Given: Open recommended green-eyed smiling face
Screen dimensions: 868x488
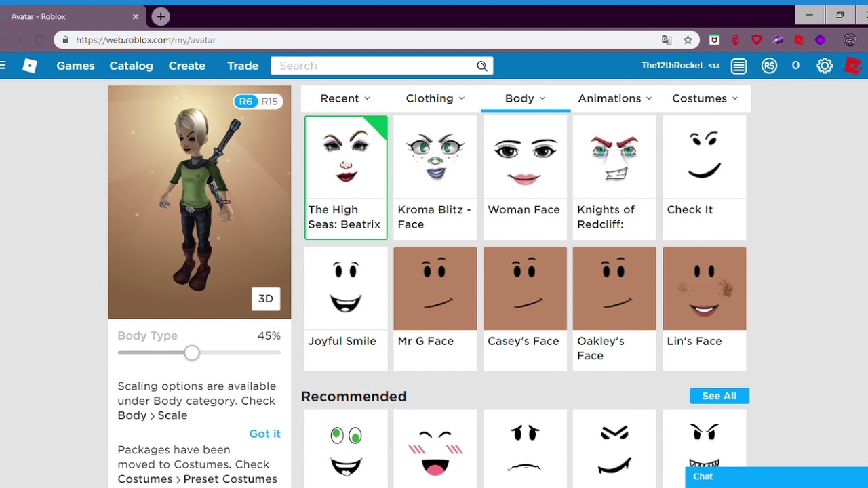Looking at the screenshot, I should (x=346, y=449).
